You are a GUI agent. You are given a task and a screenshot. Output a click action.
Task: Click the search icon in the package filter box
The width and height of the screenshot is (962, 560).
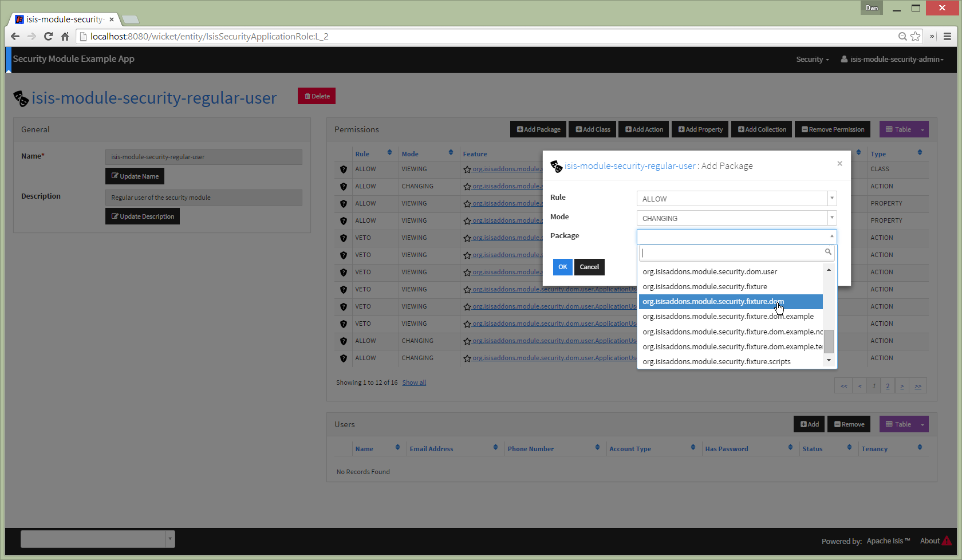point(828,252)
